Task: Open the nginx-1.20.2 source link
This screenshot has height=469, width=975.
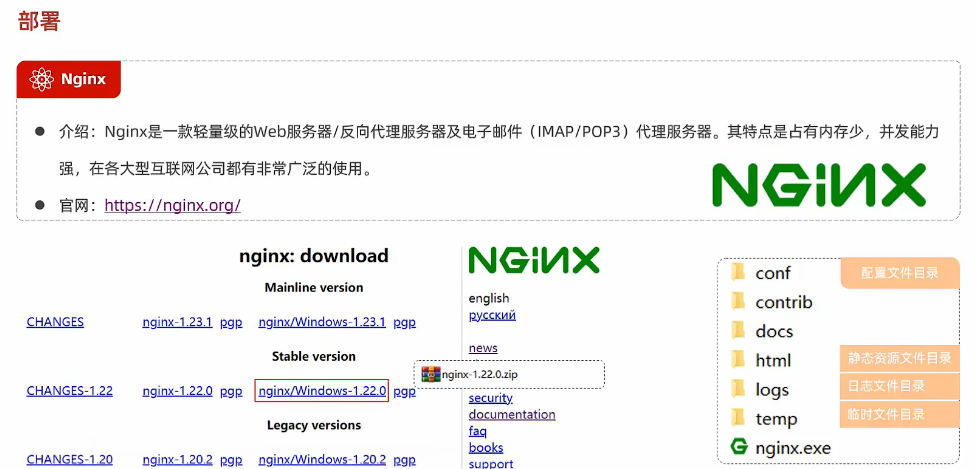Action: coord(177,460)
